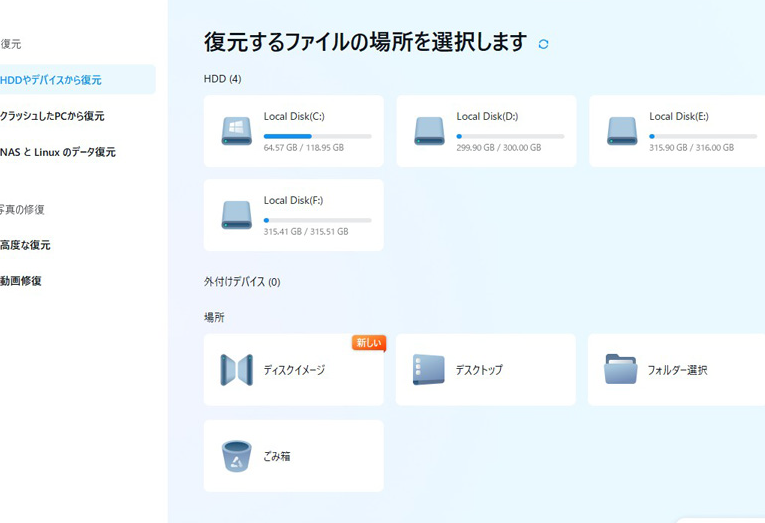Screen dimensions: 765x523
Task: Click the ごみ箱 label text
Action: [277, 456]
